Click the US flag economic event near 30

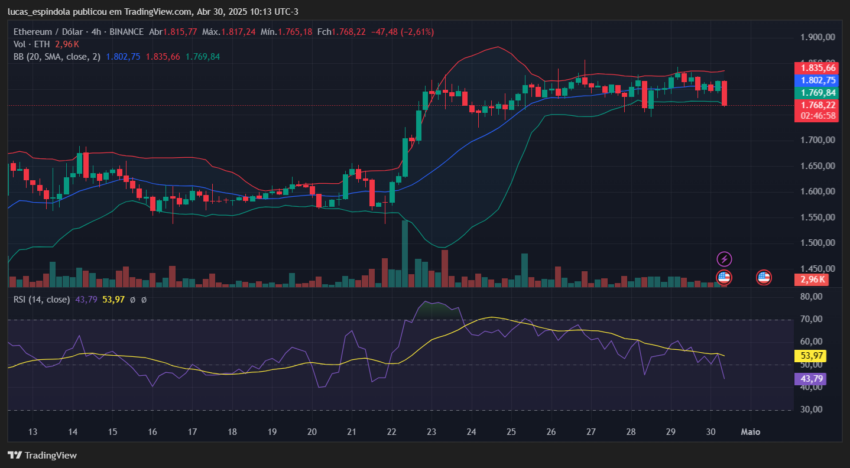point(724,278)
